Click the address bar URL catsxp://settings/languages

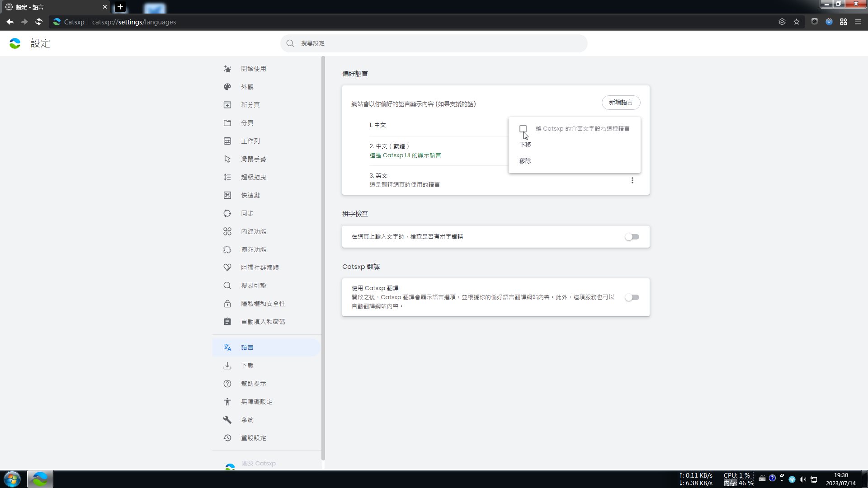[134, 22]
